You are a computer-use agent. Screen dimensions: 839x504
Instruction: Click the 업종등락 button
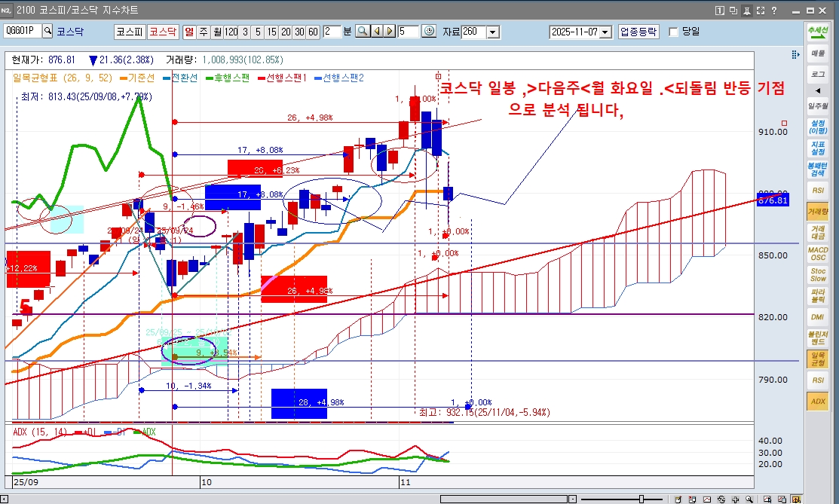pyautogui.click(x=638, y=32)
